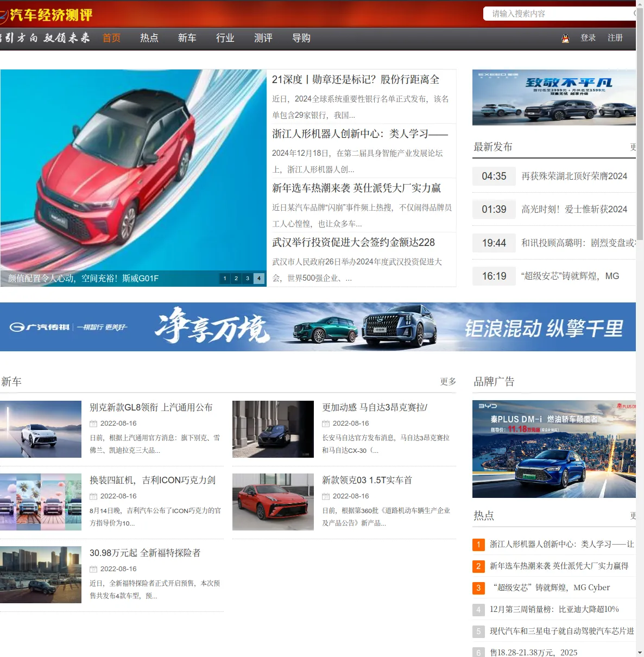Open the 行业 nav tab
Image resolution: width=644 pixels, height=657 pixels.
click(x=225, y=38)
